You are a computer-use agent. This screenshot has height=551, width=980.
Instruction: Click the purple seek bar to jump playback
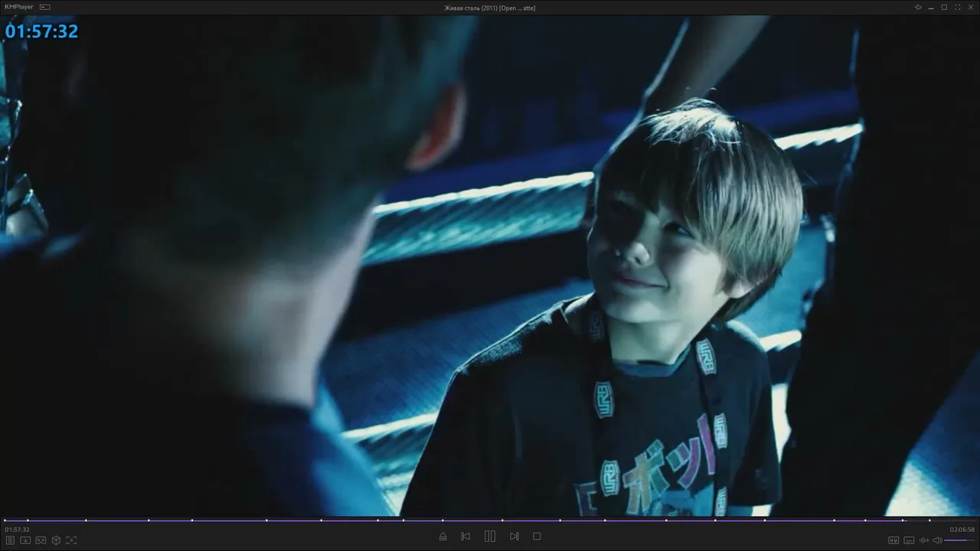[490, 520]
